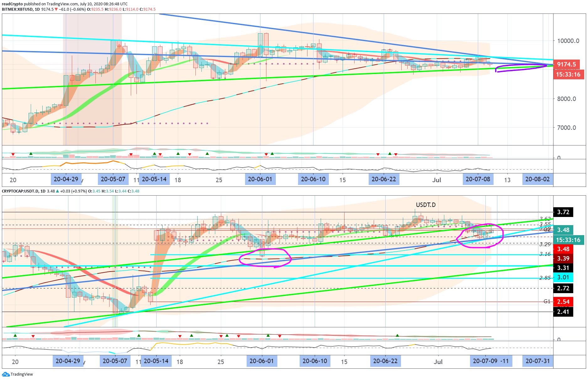Click the Jul month label on the USDT.D time axis
The height and width of the screenshot is (380, 588).
[x=438, y=362]
